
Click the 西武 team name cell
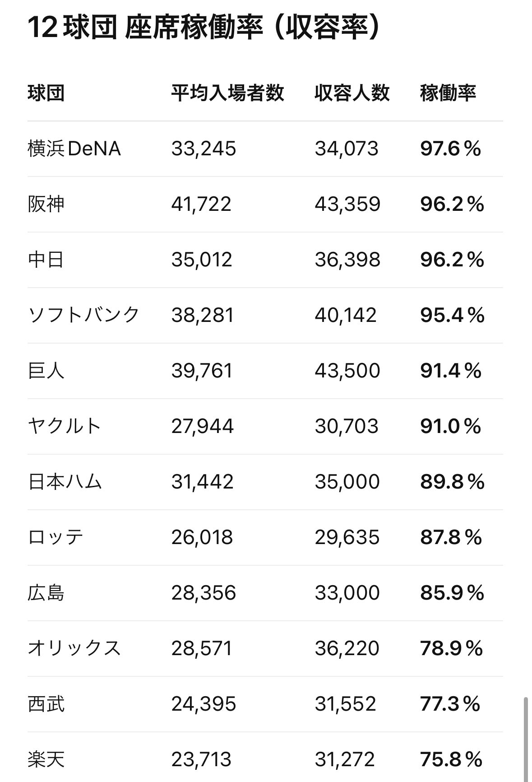click(x=46, y=704)
